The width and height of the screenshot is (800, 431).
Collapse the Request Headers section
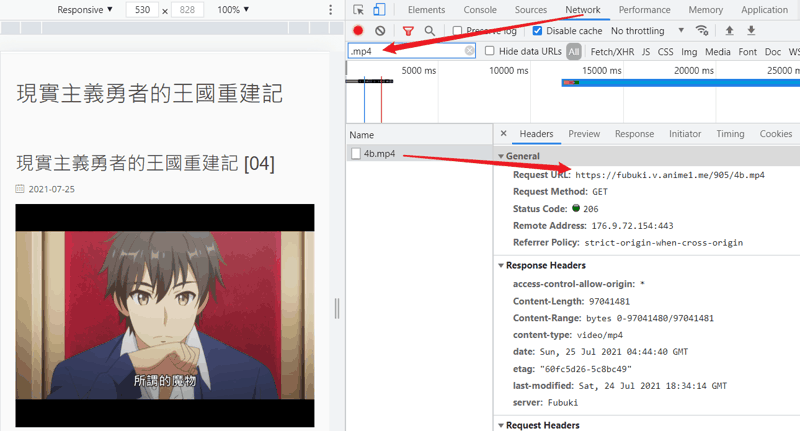coord(501,425)
